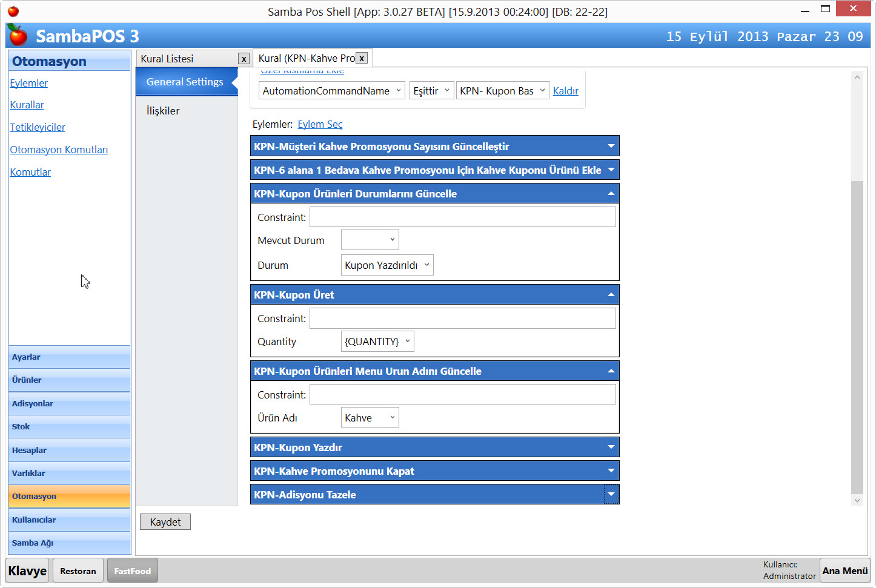Click the vertical scrollbar down arrow

click(857, 500)
